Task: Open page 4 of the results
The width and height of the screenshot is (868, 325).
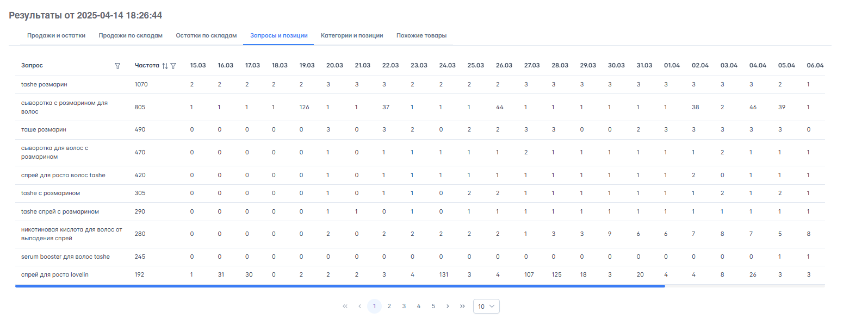Action: (x=418, y=307)
